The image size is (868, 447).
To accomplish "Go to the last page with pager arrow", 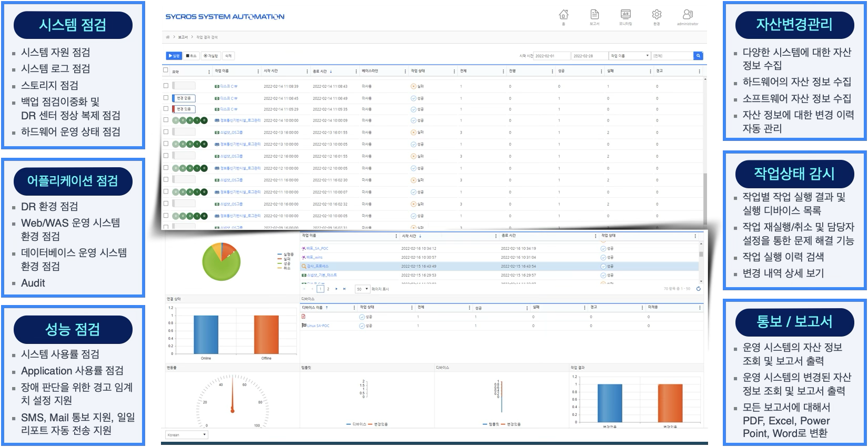I will click(x=345, y=289).
